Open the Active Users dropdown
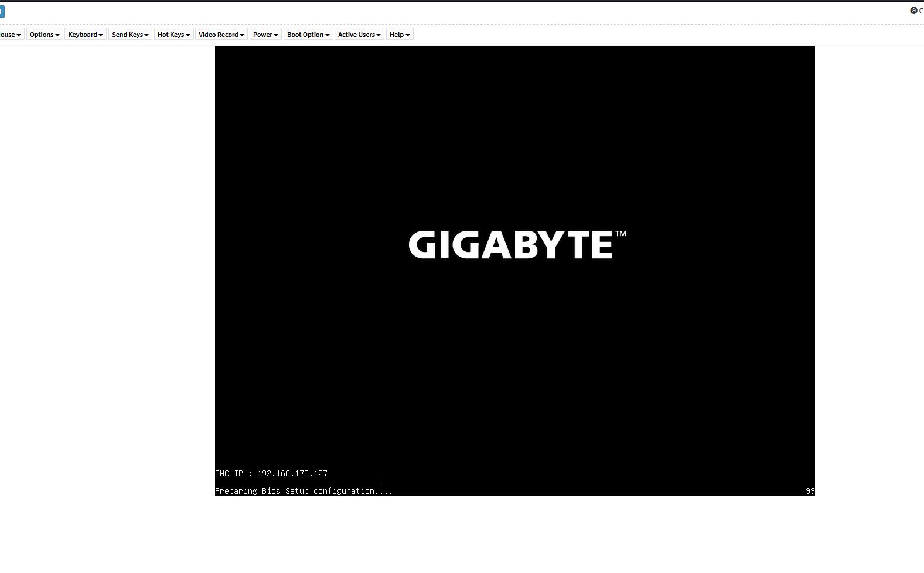This screenshot has height=573, width=924. [x=359, y=35]
